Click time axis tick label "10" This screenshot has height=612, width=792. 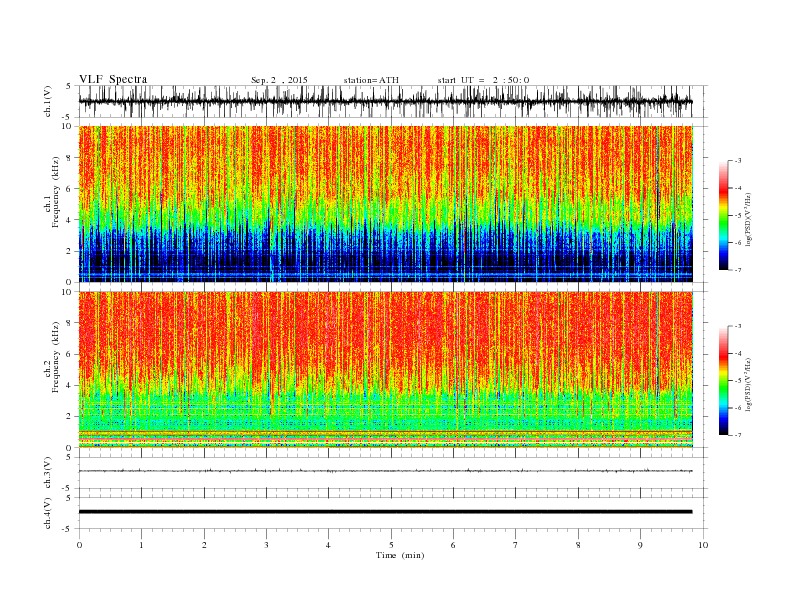(x=703, y=545)
